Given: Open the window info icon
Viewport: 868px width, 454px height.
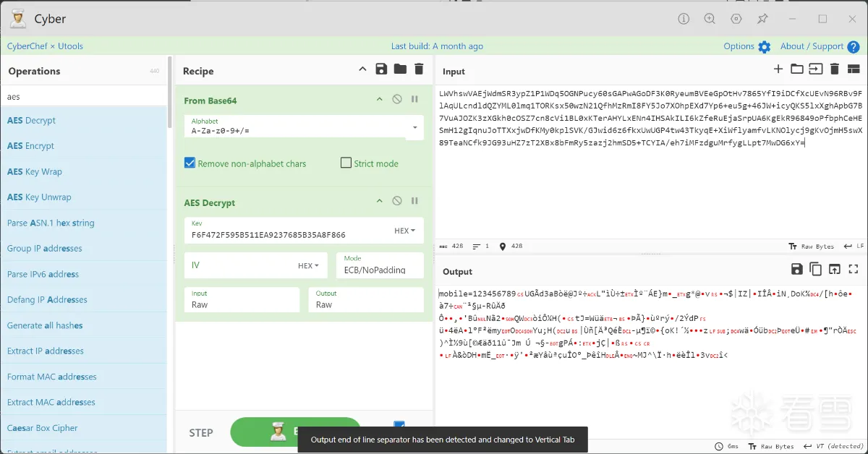Looking at the screenshot, I should 684,19.
